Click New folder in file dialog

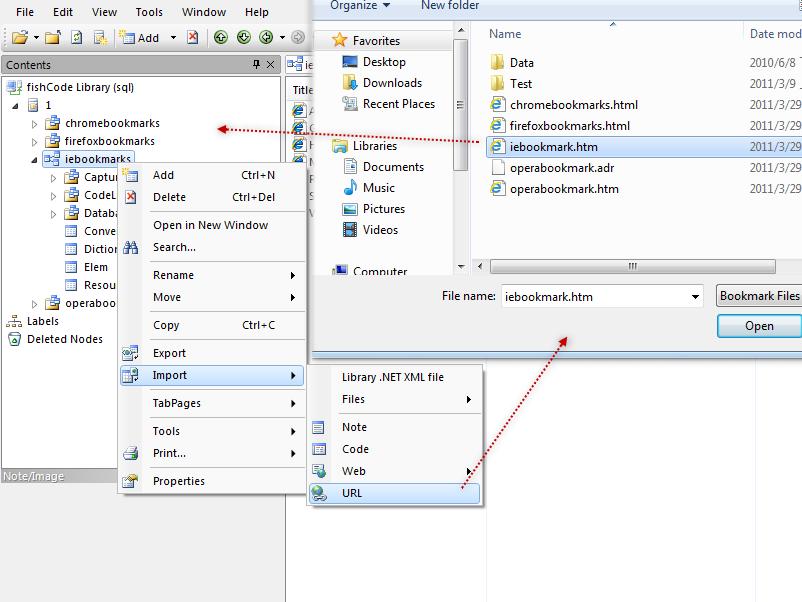point(450,6)
